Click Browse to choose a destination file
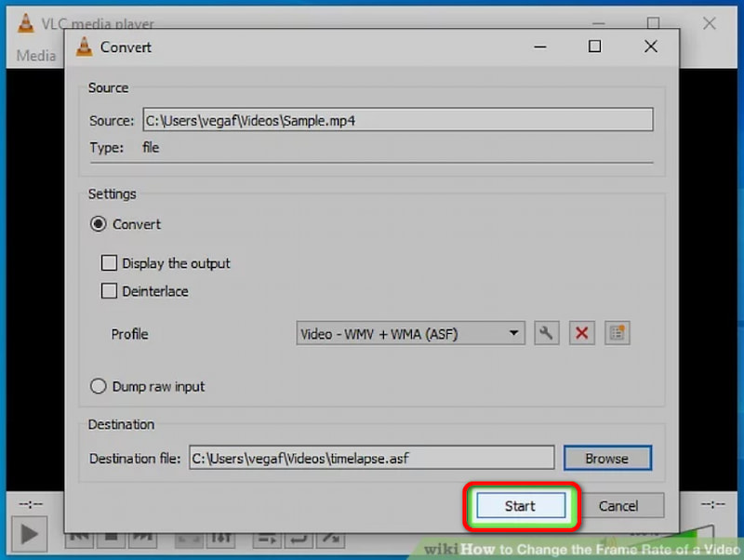This screenshot has width=744, height=560. click(x=607, y=458)
